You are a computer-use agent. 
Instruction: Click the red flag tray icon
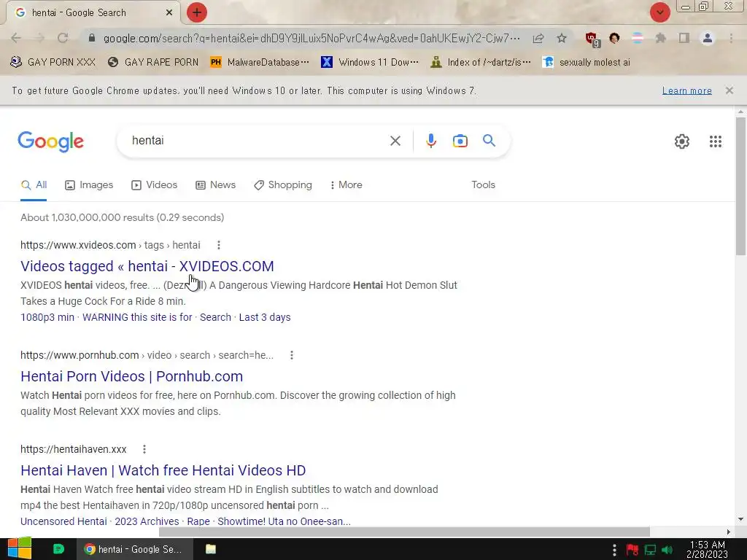click(632, 550)
